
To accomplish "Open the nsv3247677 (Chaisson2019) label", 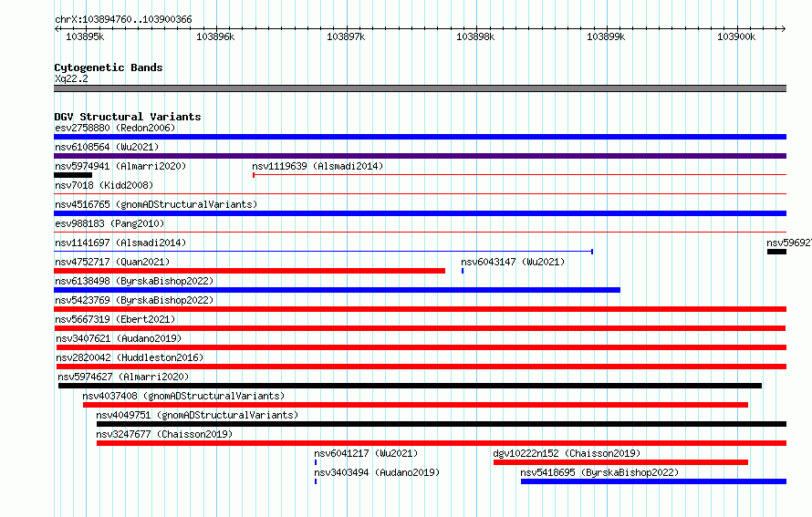I will [164, 434].
